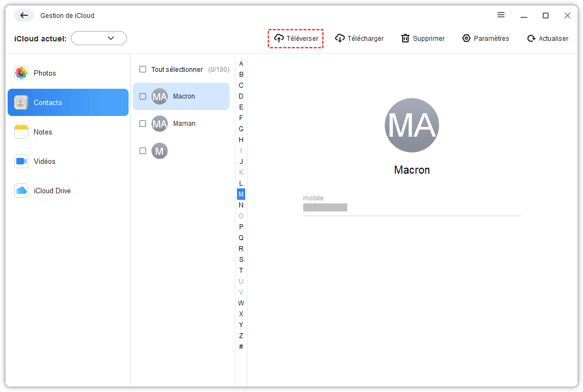The image size is (583, 392).
Task: Click Actualiser to refresh
Action: tap(547, 38)
